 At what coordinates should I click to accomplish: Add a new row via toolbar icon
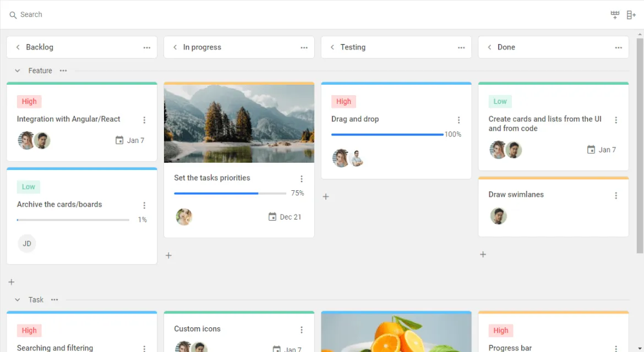point(615,15)
